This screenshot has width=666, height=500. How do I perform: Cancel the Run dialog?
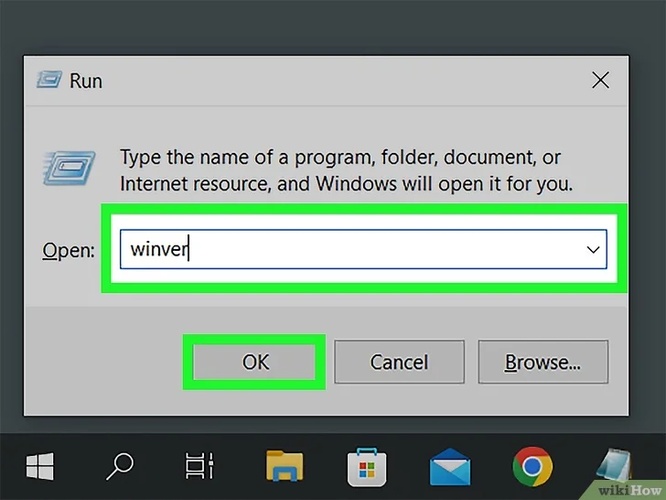tap(399, 362)
